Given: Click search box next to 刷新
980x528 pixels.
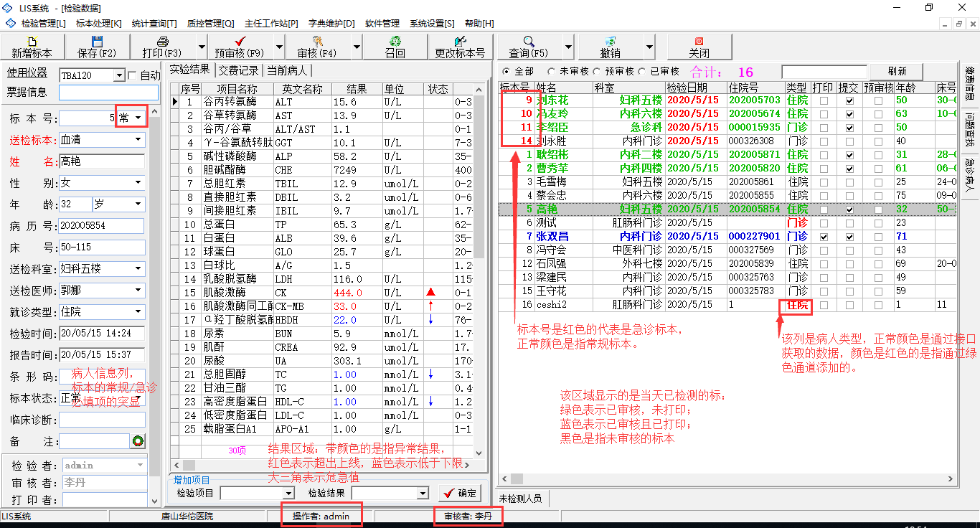Looking at the screenshot, I should pyautogui.click(x=824, y=72).
